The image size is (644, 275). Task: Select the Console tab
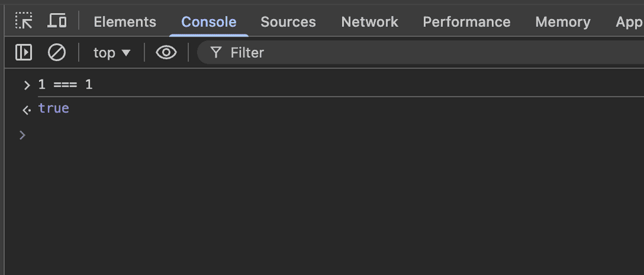point(209,22)
